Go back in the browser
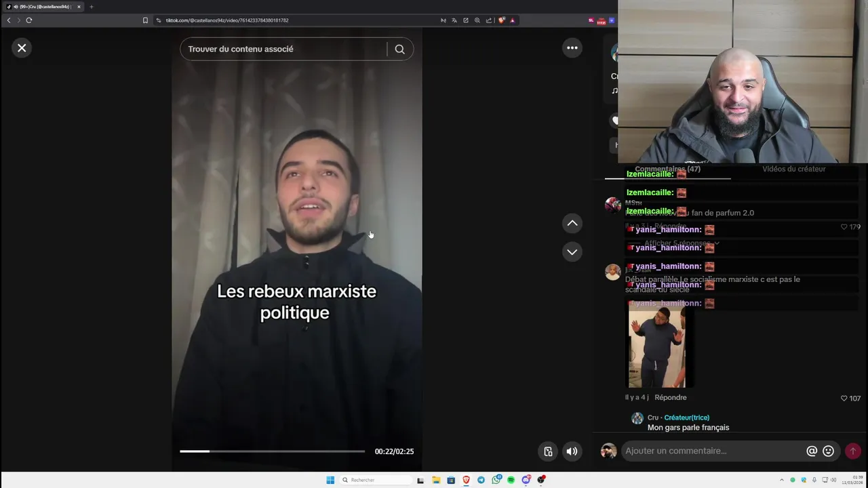The image size is (868, 488). [x=9, y=20]
